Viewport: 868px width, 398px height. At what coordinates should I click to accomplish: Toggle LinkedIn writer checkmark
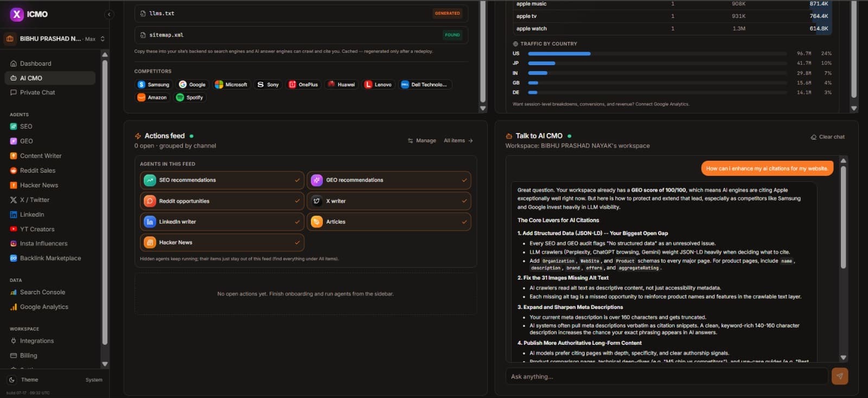(297, 222)
